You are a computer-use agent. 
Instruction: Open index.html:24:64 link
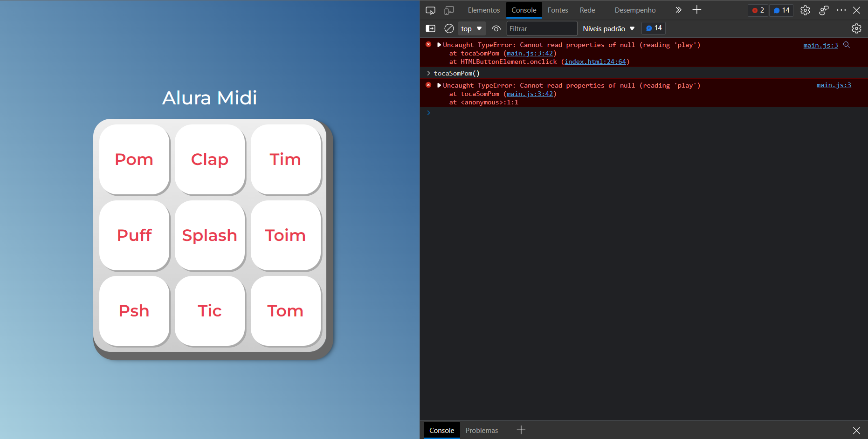[x=595, y=62]
